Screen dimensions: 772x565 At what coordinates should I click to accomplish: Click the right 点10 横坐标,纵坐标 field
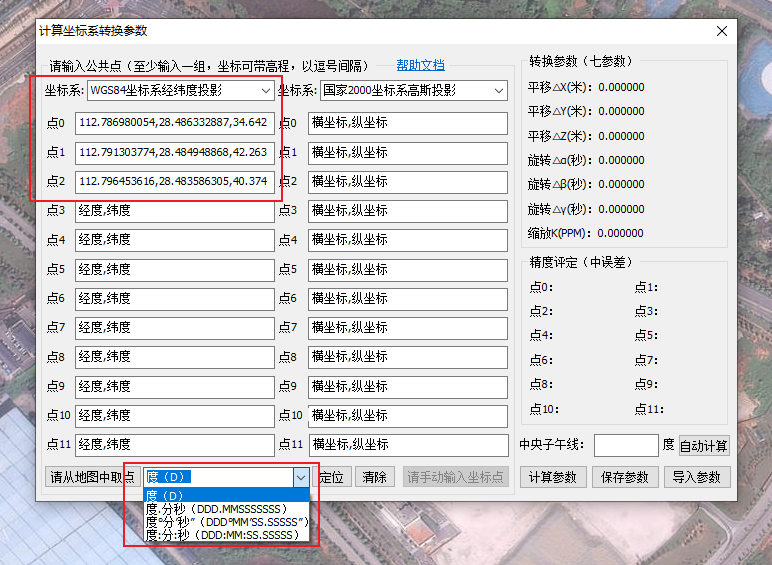pos(408,416)
